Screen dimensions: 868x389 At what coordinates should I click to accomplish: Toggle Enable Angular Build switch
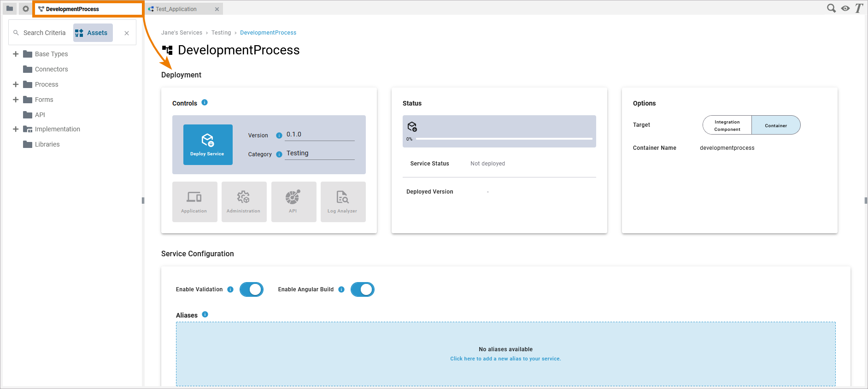362,289
